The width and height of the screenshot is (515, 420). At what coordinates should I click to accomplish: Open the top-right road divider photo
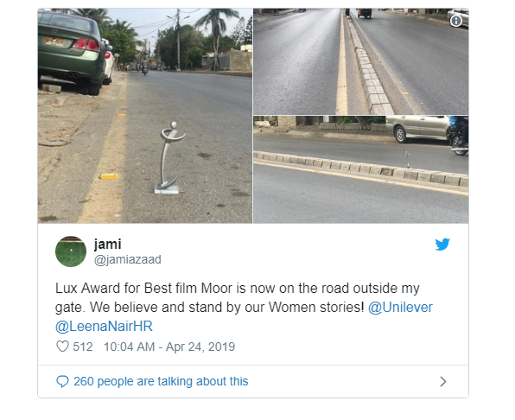click(x=361, y=61)
